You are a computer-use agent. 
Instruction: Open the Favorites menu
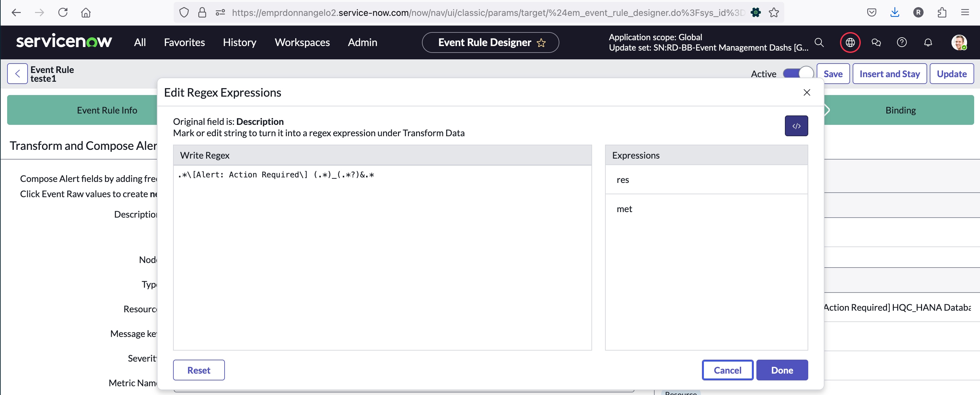click(184, 42)
